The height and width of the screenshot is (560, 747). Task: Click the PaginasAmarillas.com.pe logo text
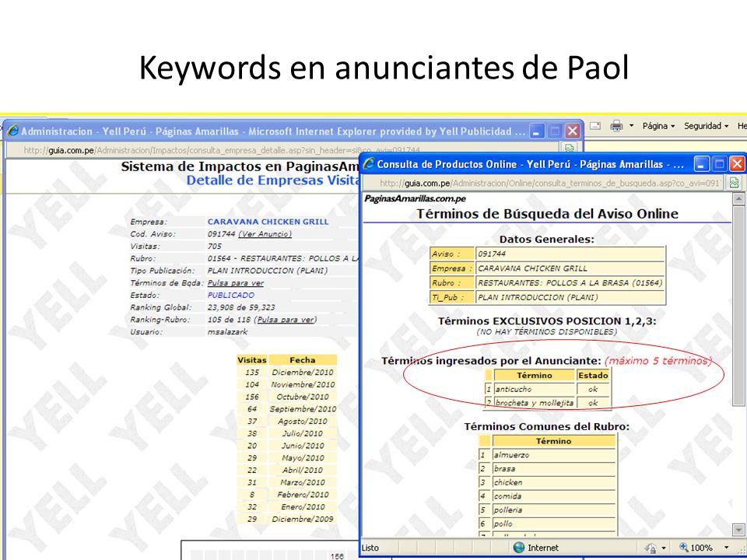(x=415, y=198)
